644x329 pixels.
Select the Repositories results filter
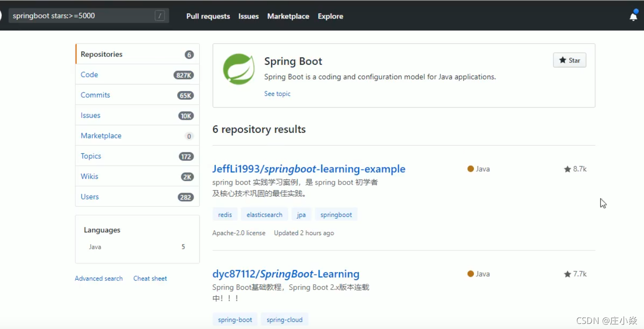pyautogui.click(x=137, y=54)
